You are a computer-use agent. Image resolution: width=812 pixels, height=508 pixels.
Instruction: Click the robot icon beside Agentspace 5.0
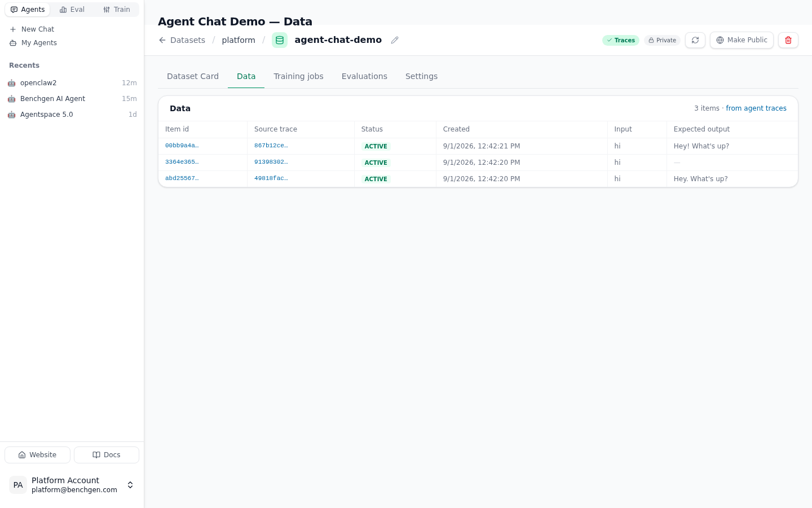pyautogui.click(x=11, y=115)
